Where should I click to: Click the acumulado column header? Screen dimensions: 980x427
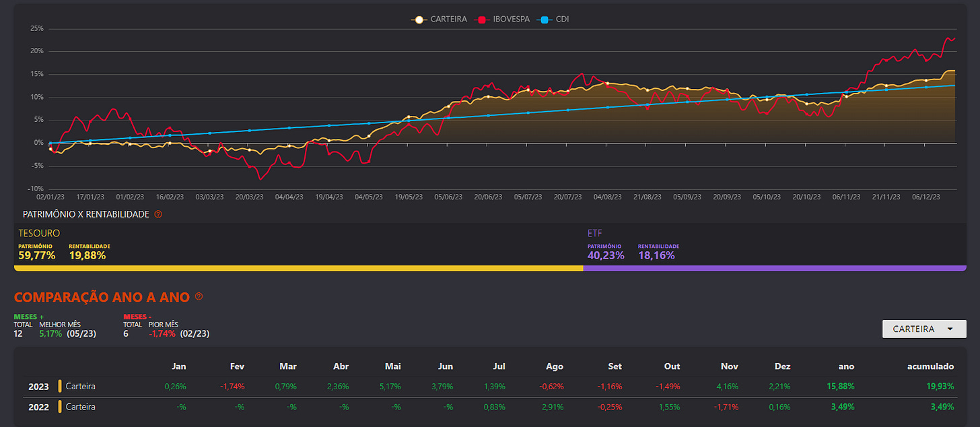(x=932, y=366)
